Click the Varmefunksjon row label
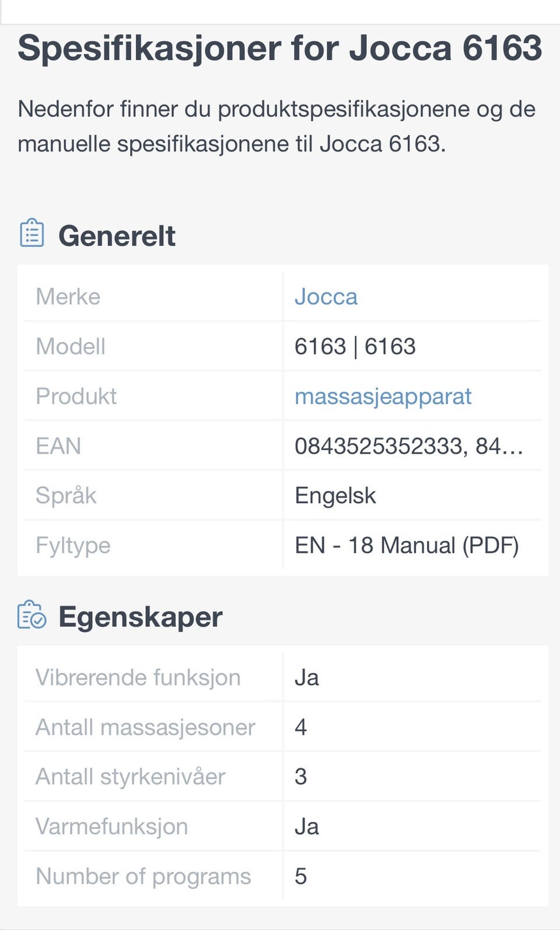Image resolution: width=560 pixels, height=930 pixels. pyautogui.click(x=111, y=827)
